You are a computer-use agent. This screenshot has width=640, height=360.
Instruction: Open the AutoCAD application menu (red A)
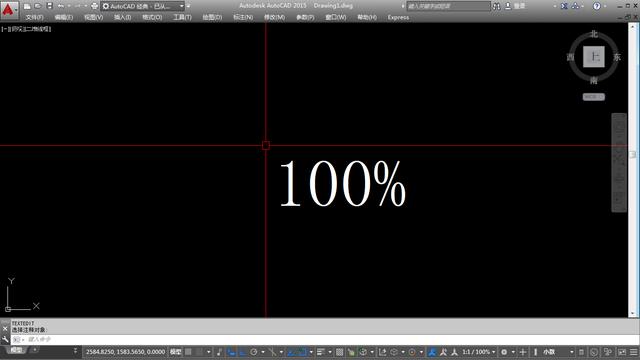9,10
